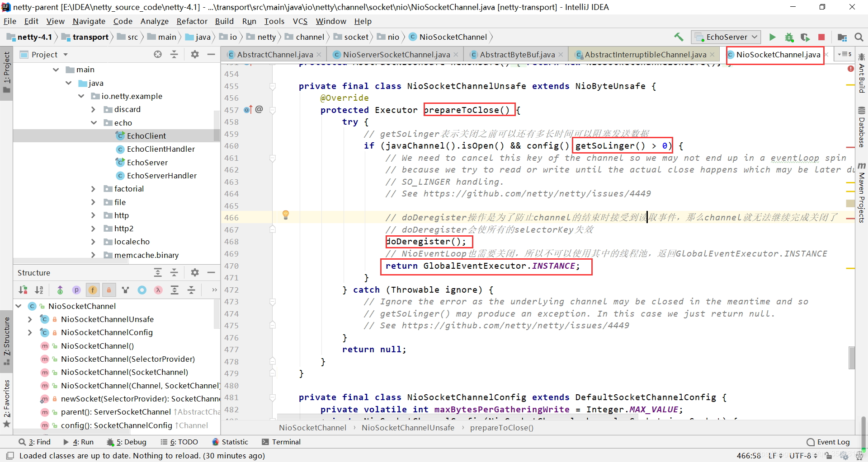The width and height of the screenshot is (868, 462).
Task: Collapse io.netty.example package
Action: (81, 96)
